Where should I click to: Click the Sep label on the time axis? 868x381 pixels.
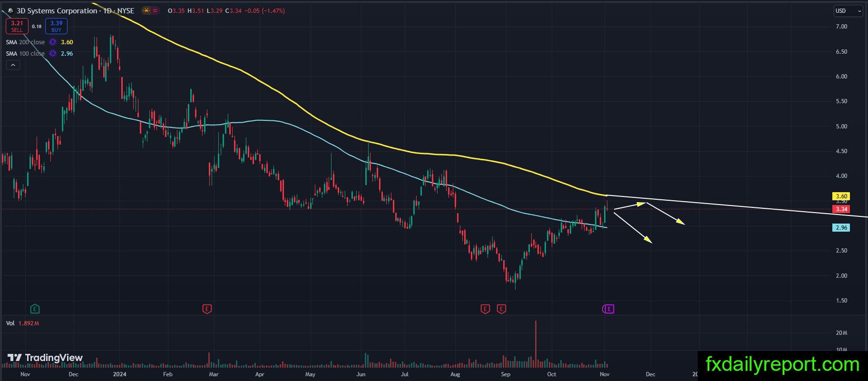(x=506, y=374)
